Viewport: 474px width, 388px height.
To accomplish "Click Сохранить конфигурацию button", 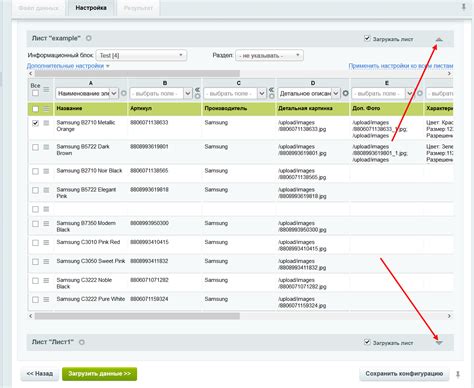I will (404, 374).
